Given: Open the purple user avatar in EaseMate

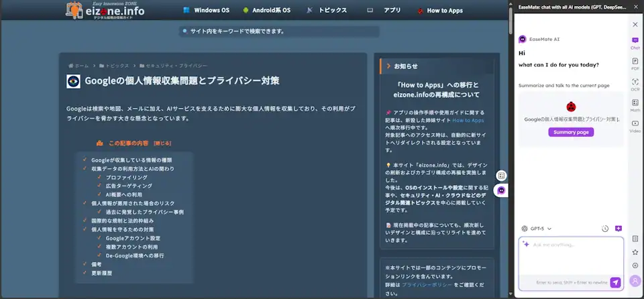Looking at the screenshot, I should [x=635, y=280].
